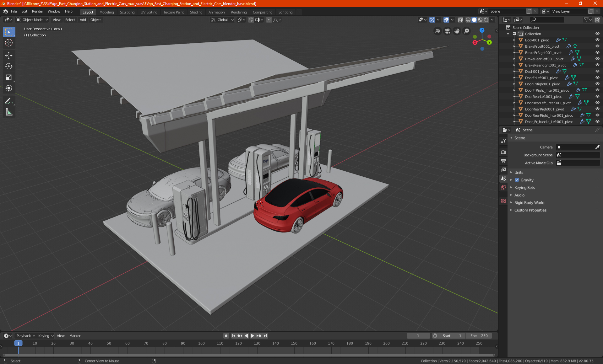Click the camera view icon in viewport

click(x=447, y=31)
